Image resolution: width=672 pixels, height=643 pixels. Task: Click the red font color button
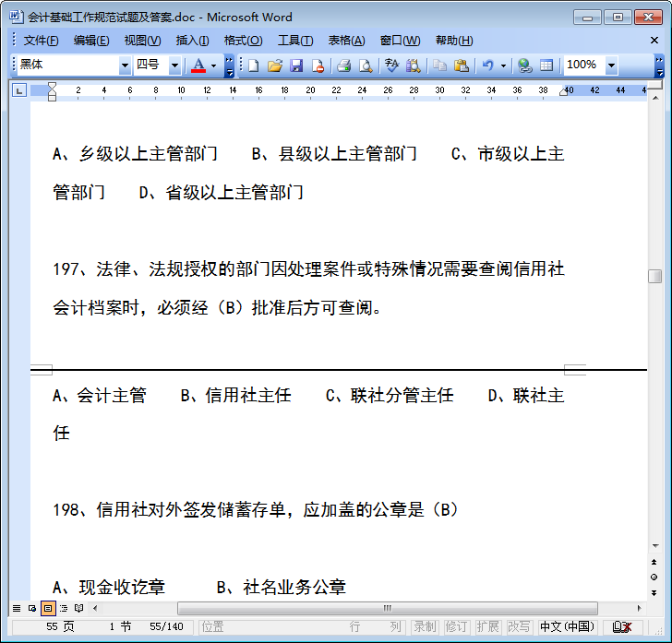(198, 65)
